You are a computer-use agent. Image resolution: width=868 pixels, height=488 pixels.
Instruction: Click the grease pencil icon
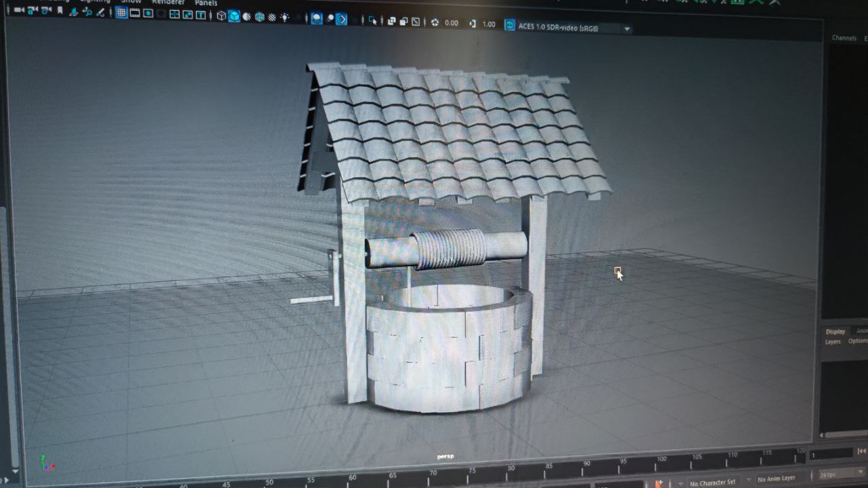point(100,12)
